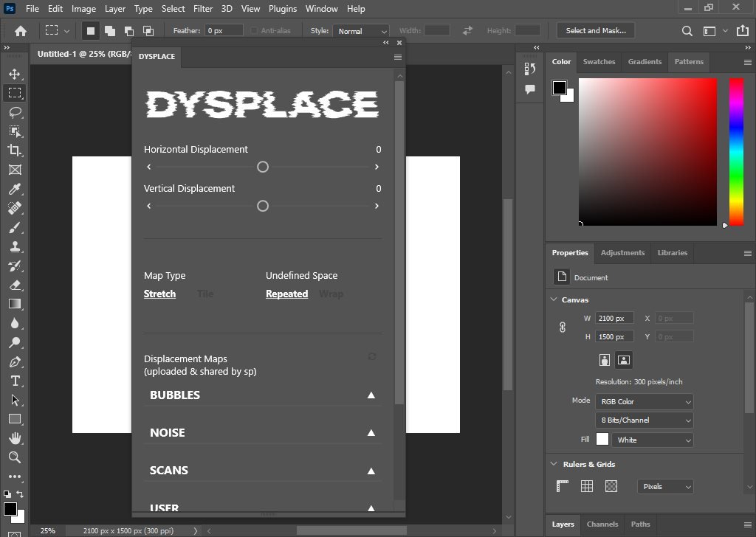Open the Mode dropdown showing RGB Color

(645, 402)
